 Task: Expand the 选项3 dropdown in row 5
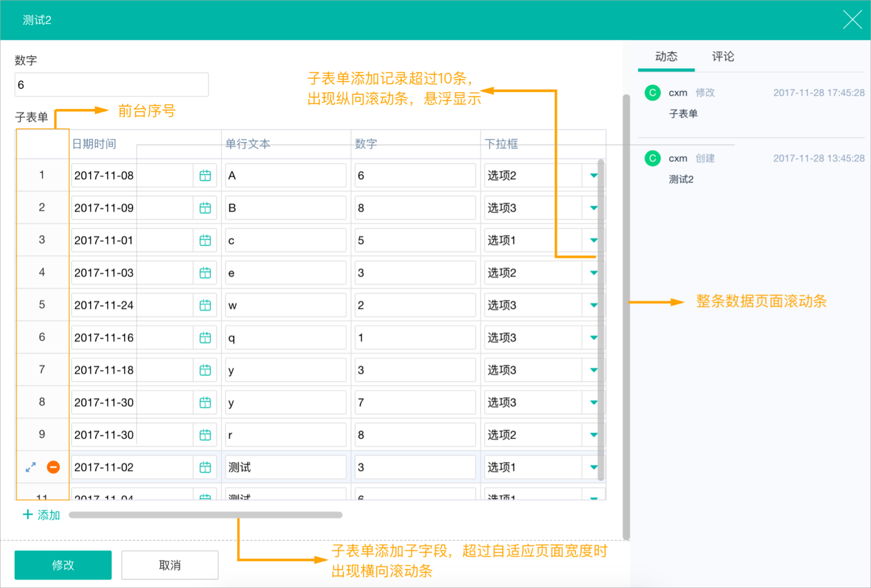[593, 305]
